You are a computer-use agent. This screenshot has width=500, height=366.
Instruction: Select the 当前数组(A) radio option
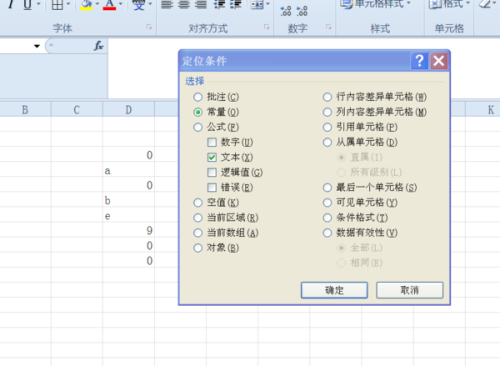click(226, 233)
